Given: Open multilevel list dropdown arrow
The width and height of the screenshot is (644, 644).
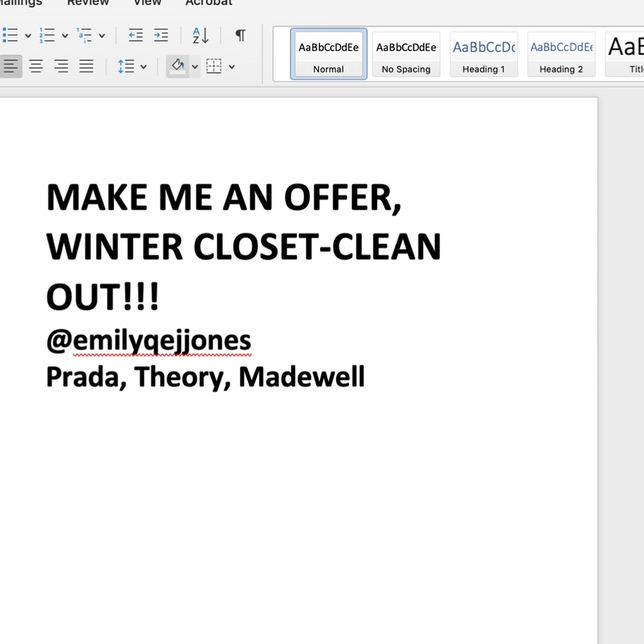Looking at the screenshot, I should click(102, 35).
